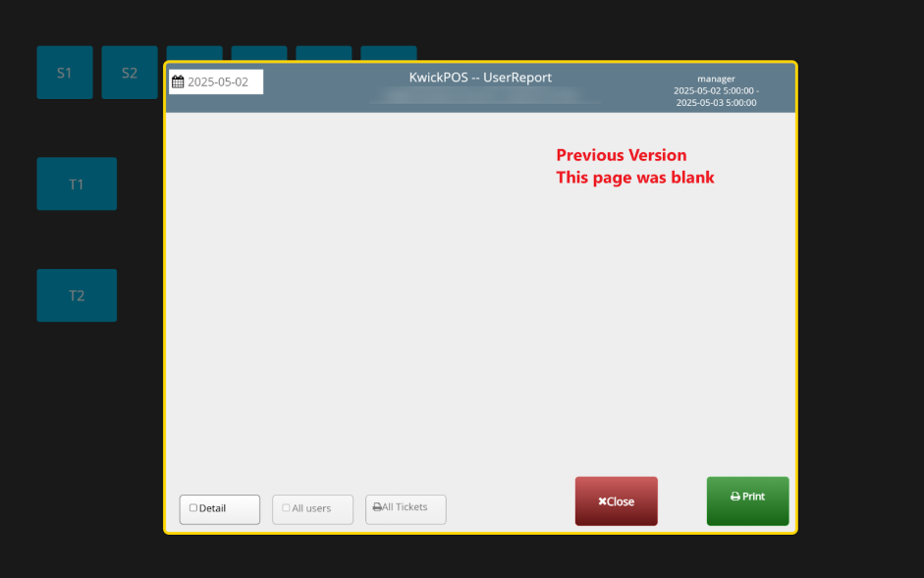This screenshot has width=924, height=578.
Task: Print the user report
Action: [x=748, y=500]
